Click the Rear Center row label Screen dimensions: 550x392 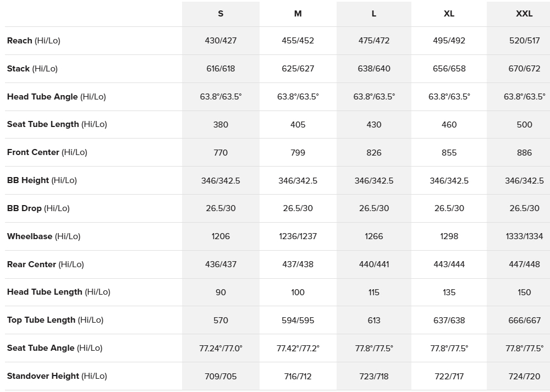[x=45, y=264]
